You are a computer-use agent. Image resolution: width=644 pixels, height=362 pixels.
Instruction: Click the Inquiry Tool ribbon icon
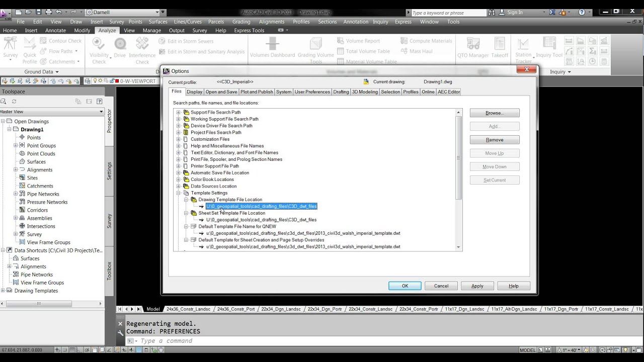tap(549, 44)
